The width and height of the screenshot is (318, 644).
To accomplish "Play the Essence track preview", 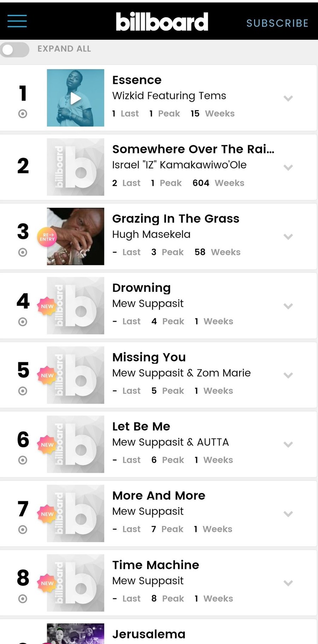I will [x=76, y=98].
